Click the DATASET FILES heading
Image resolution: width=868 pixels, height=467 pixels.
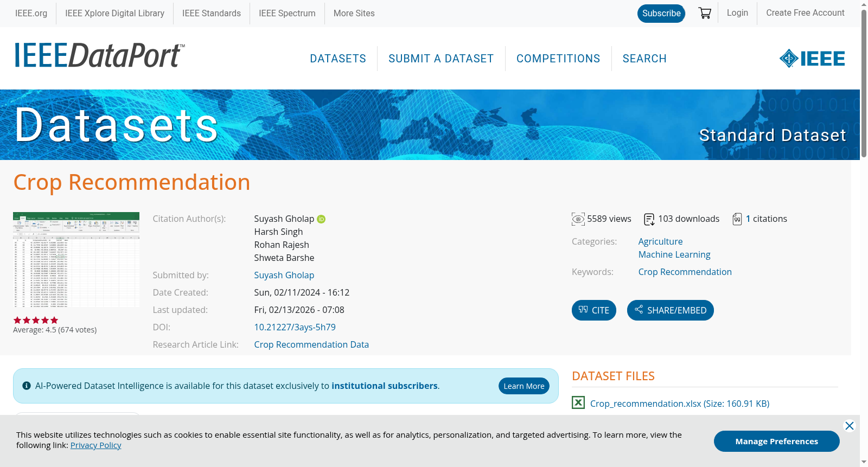coord(613,376)
